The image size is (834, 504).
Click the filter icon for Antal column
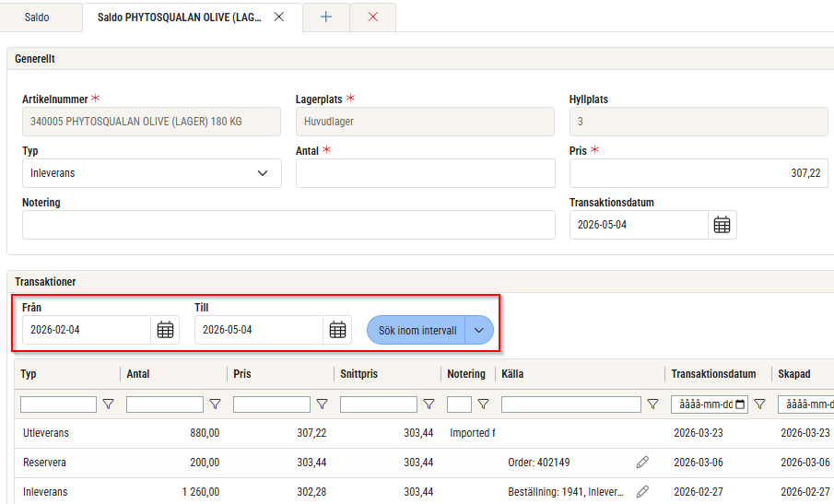[215, 404]
